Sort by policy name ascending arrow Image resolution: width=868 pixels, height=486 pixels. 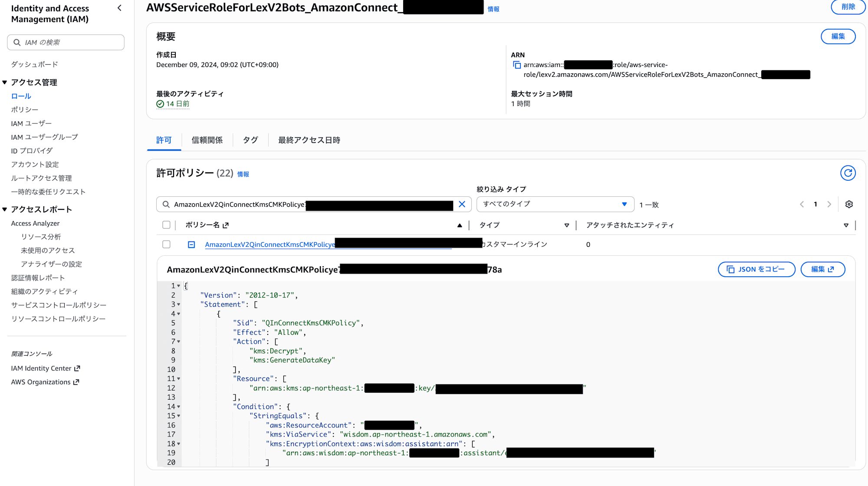[x=460, y=225]
